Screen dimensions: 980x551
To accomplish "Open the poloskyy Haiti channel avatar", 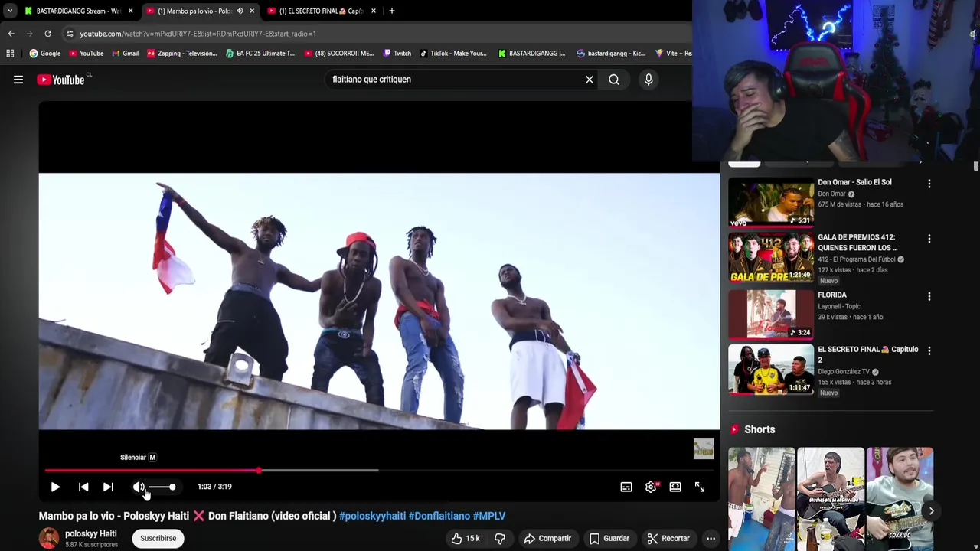I will 49,538.
